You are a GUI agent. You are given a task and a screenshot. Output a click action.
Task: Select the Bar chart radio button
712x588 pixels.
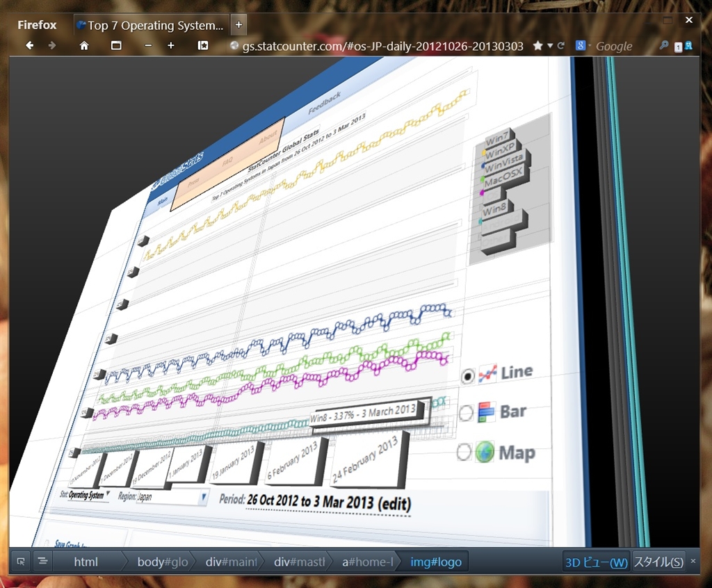466,414
